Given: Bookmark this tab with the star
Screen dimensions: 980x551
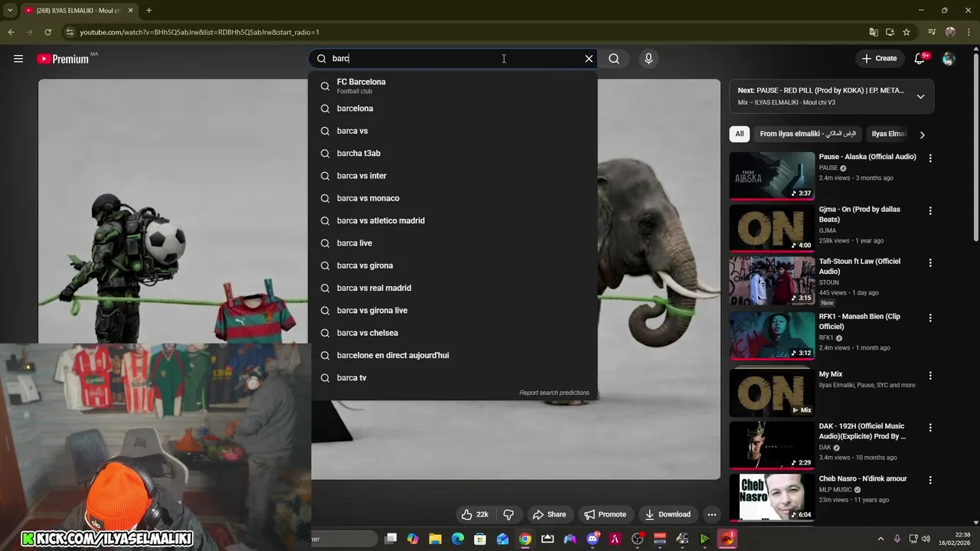Looking at the screenshot, I should [906, 32].
